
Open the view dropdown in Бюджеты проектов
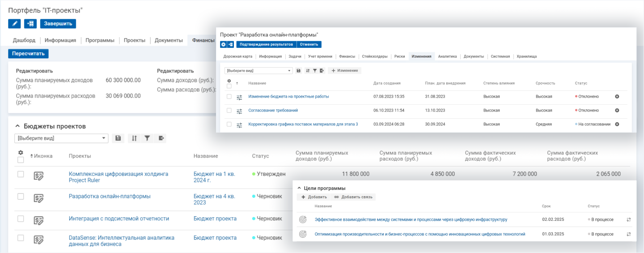(61, 138)
